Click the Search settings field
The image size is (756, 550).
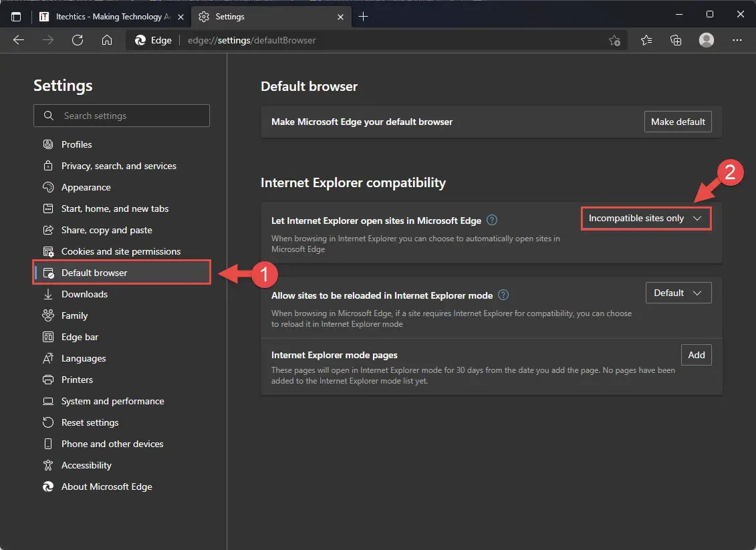pos(122,116)
